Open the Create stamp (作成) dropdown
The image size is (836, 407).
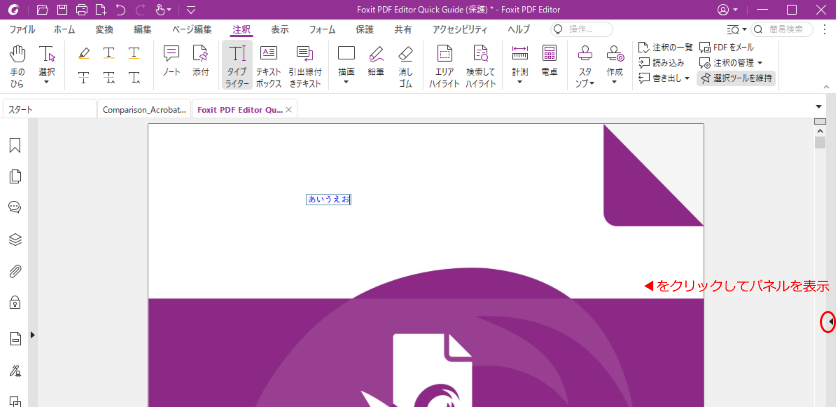coord(614,82)
